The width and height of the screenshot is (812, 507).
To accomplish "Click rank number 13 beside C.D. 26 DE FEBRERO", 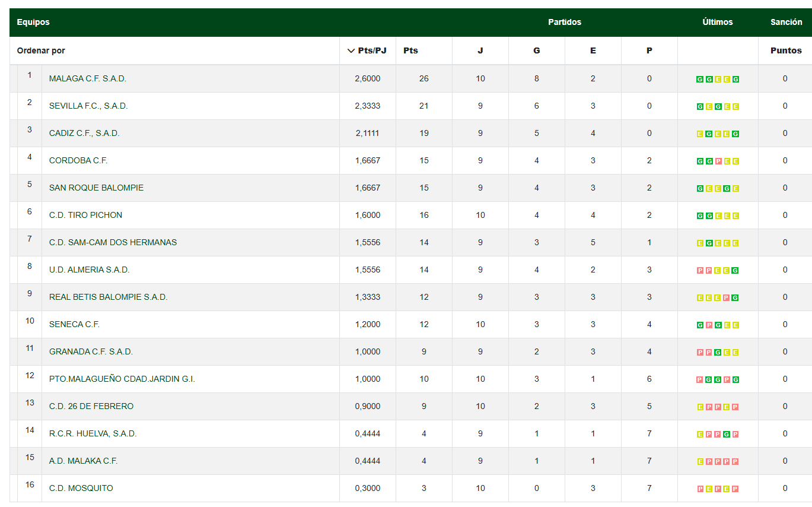I will coord(30,403).
